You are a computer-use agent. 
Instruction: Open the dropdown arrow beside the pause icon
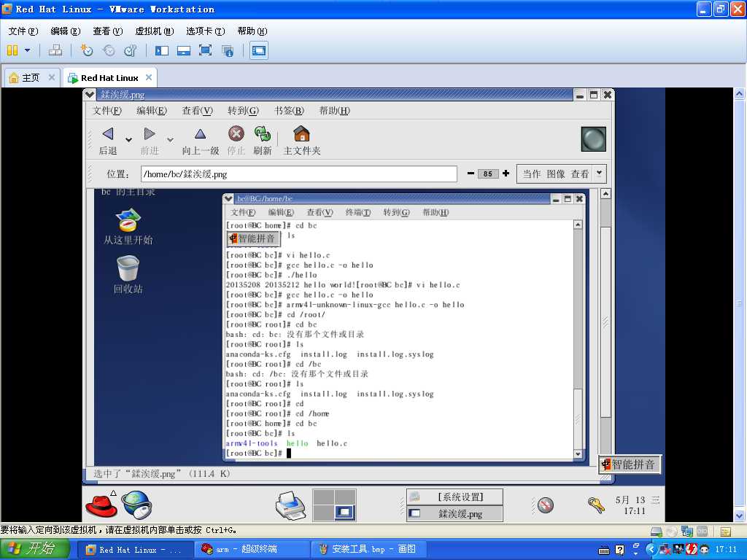tap(27, 50)
